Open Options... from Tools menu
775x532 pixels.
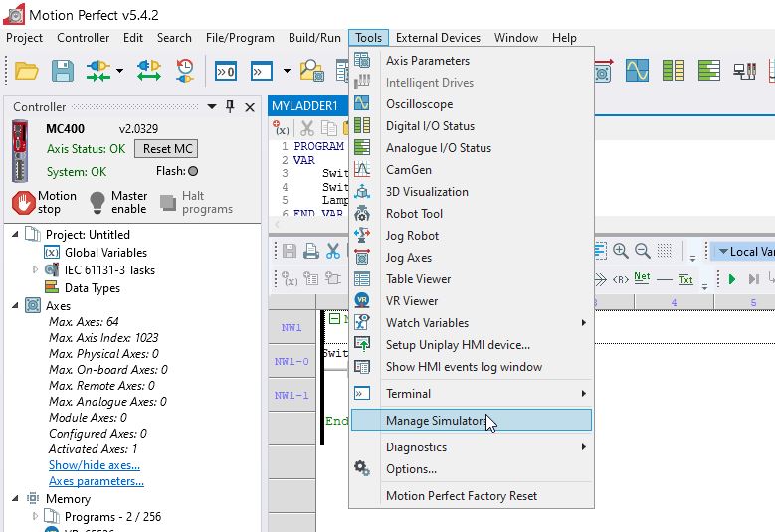472,469
